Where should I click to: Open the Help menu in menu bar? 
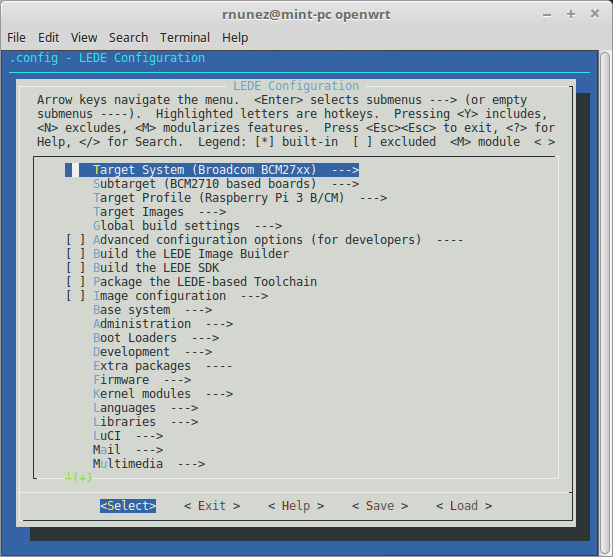pos(235,37)
